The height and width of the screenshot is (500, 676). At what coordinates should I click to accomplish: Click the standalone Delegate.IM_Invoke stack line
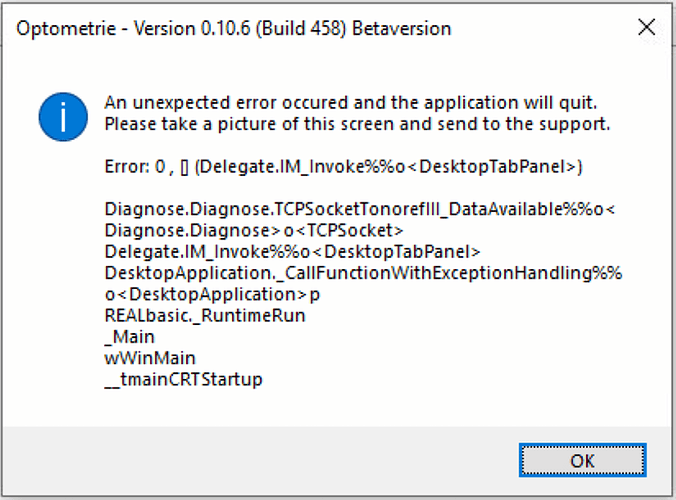292,251
